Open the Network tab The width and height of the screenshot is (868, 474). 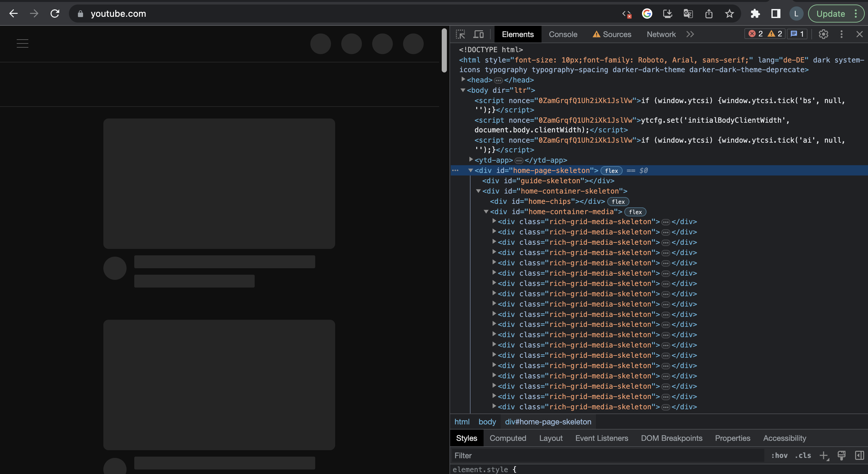(x=661, y=34)
